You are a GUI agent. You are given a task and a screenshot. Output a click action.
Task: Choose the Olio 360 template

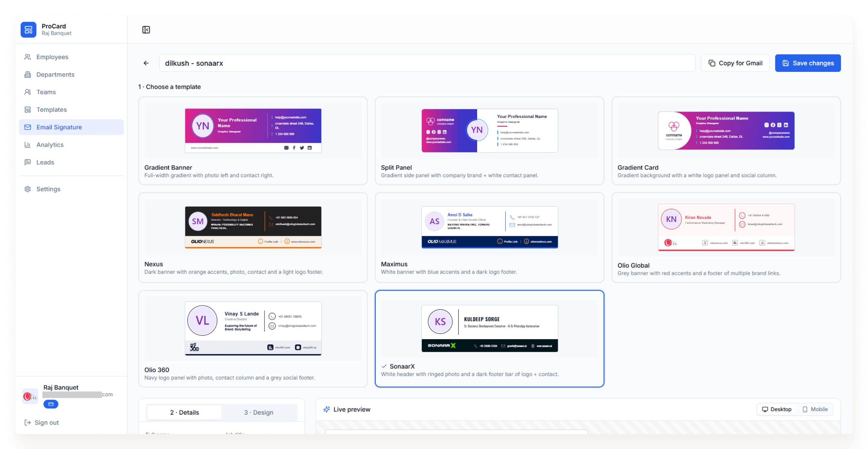(253, 339)
